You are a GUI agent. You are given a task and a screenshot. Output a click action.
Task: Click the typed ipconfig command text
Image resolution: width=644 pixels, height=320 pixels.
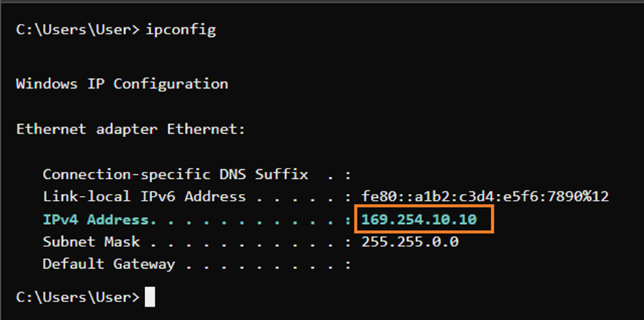click(x=180, y=31)
